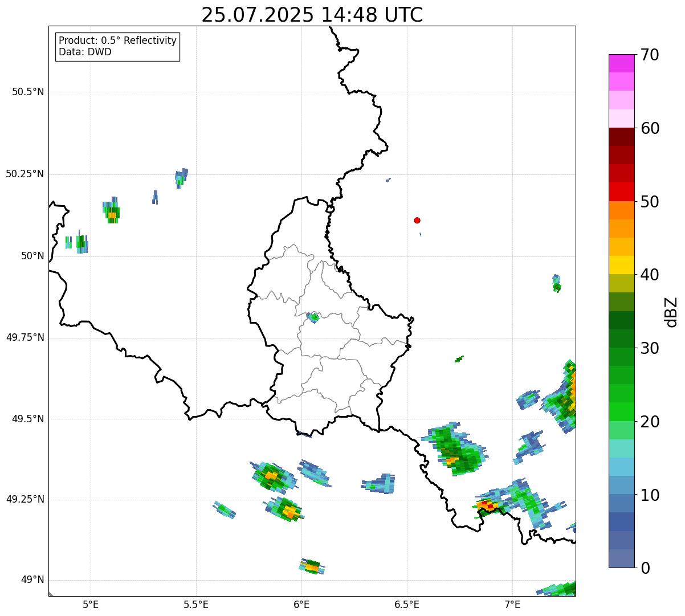685x616 pixels.
Task: Click the radar echo at bottom near 6°E, 49°N
Action: pyautogui.click(x=311, y=566)
